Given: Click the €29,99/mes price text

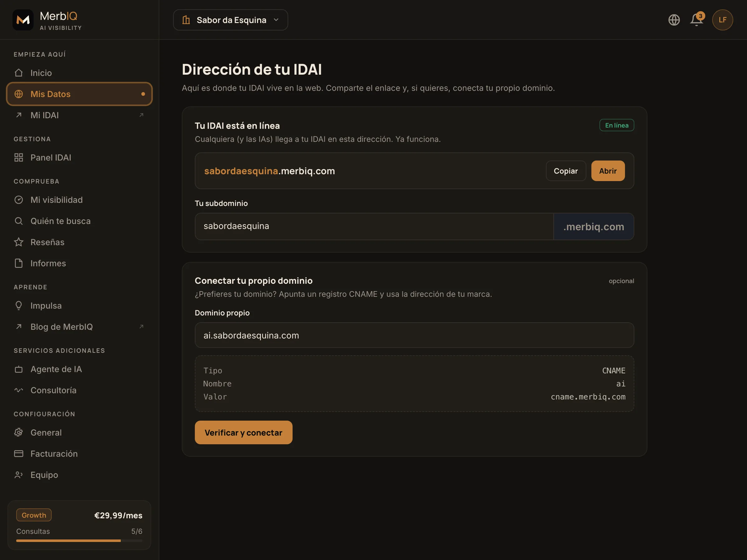Looking at the screenshot, I should [118, 516].
